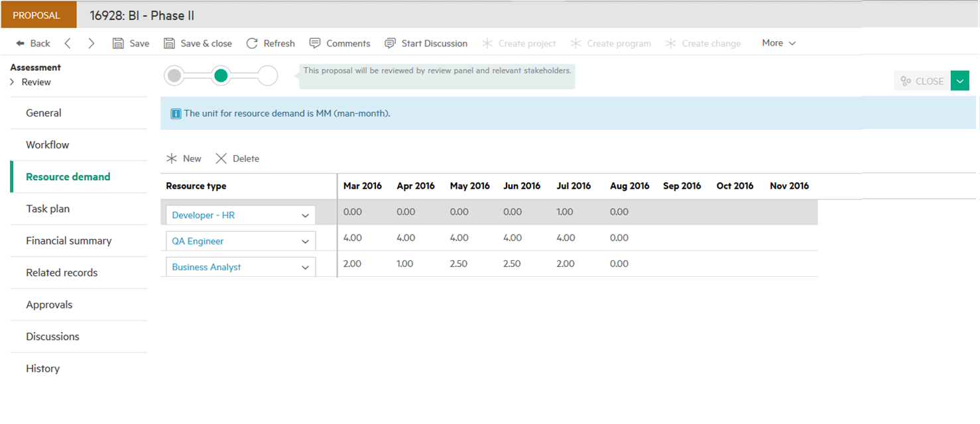Click Save & close
The width and height of the screenshot is (980, 424).
tap(198, 44)
